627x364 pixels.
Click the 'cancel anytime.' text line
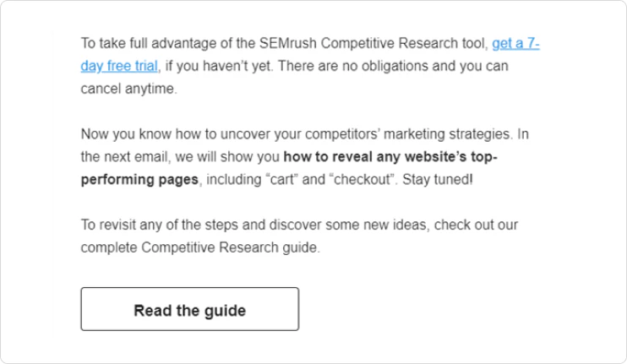click(128, 89)
